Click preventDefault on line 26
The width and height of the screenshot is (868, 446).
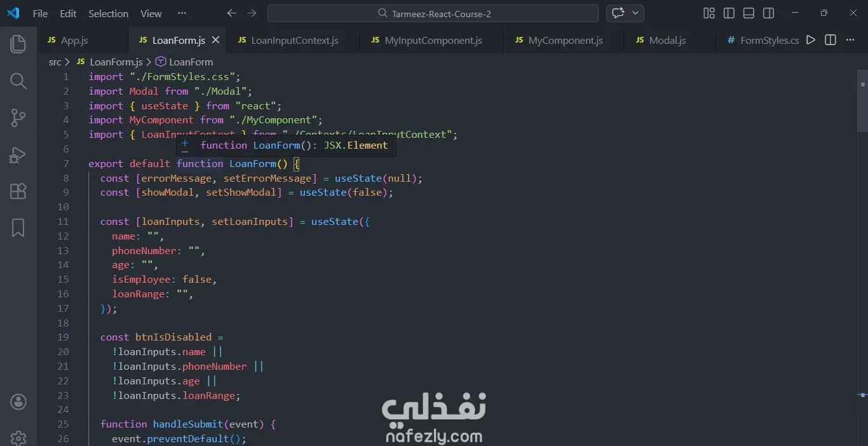188,438
